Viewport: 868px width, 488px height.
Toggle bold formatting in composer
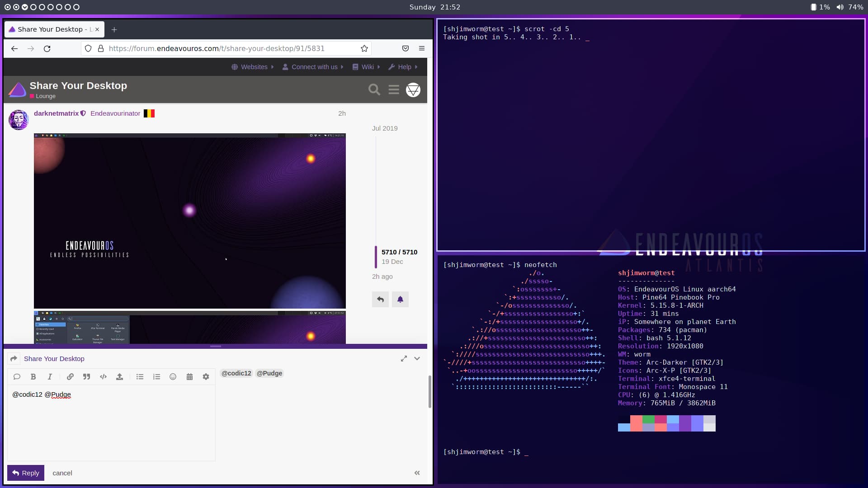tap(33, 376)
